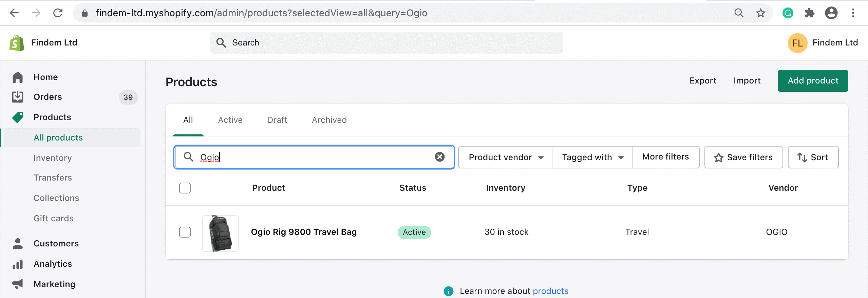Click the Active status badge
868x298 pixels.
414,232
